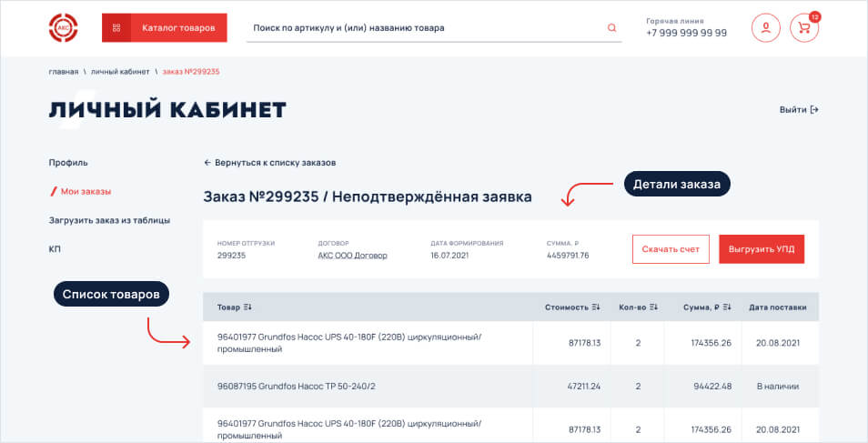Screen dimensions: 868x443
Task: Go to Профиль section
Action: coord(68,163)
